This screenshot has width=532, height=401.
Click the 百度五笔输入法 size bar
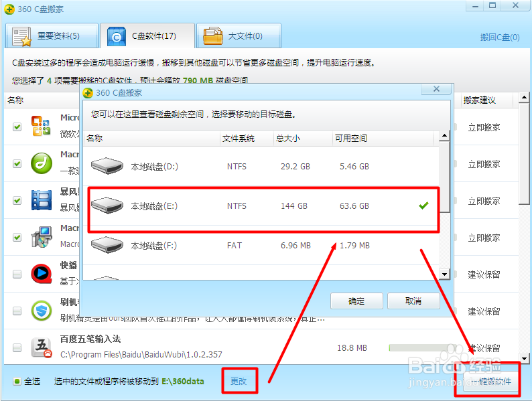click(x=422, y=348)
